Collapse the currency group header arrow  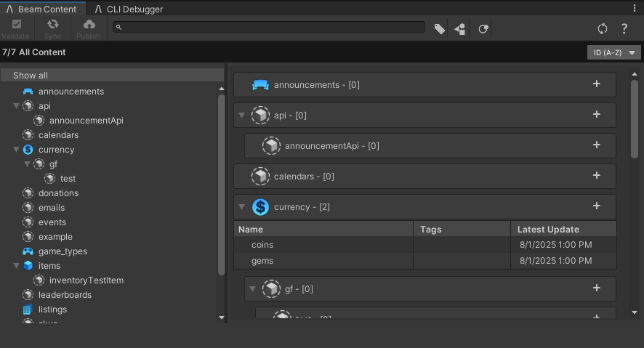(x=242, y=207)
